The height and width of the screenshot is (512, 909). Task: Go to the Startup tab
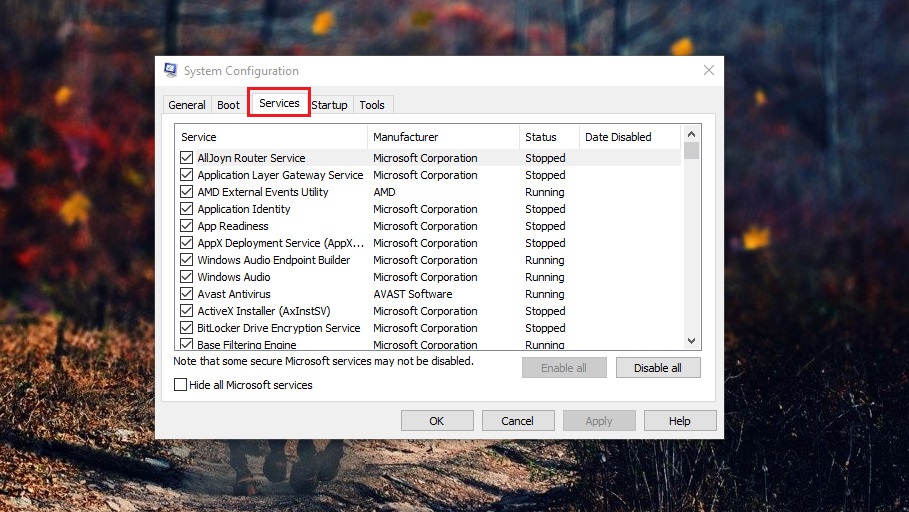(x=329, y=105)
